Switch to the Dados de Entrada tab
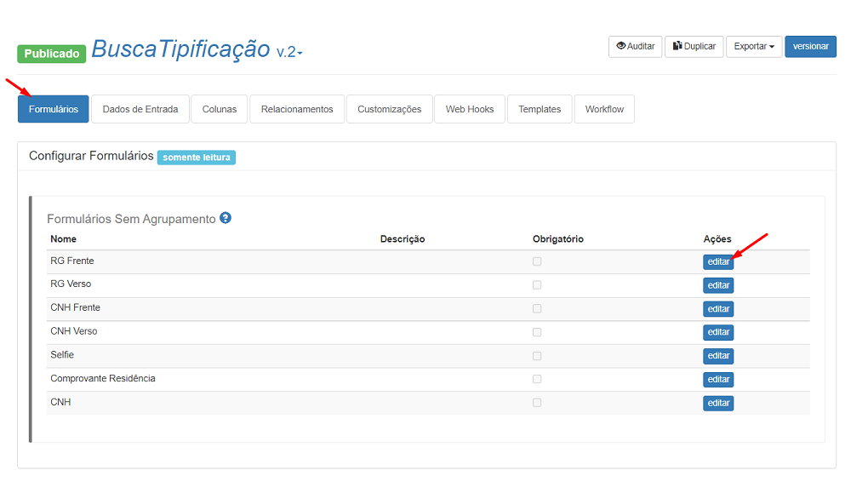The width and height of the screenshot is (868, 482). (x=140, y=109)
